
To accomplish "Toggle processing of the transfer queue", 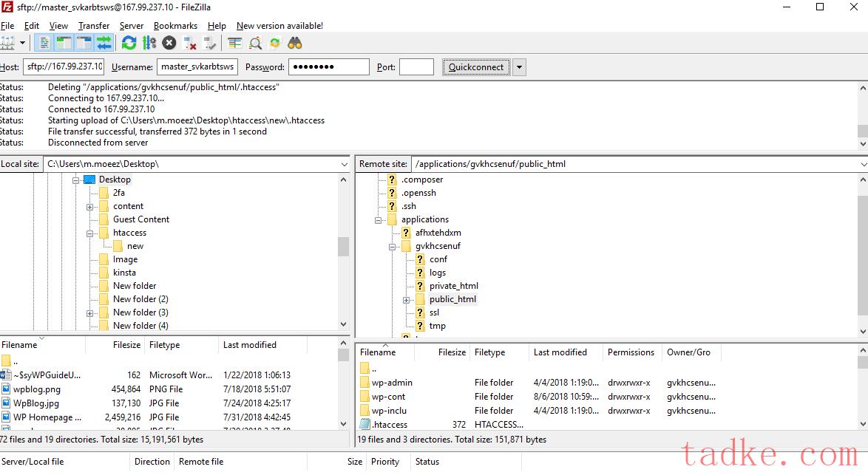I will [x=149, y=43].
